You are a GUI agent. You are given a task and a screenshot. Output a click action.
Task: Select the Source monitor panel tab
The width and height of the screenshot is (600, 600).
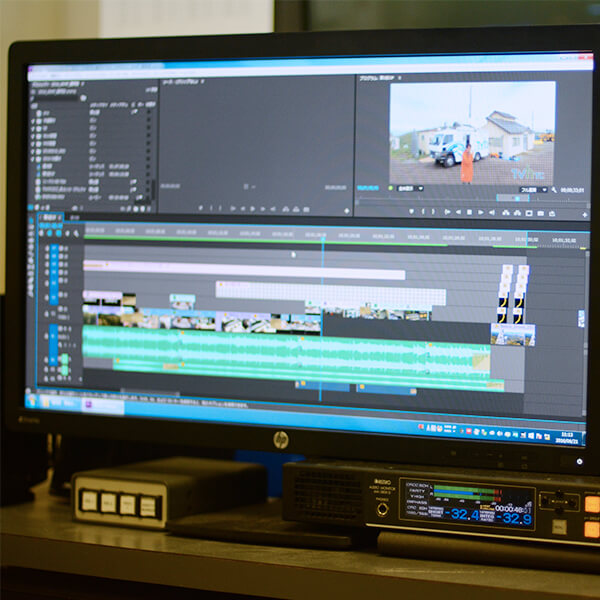point(180,82)
